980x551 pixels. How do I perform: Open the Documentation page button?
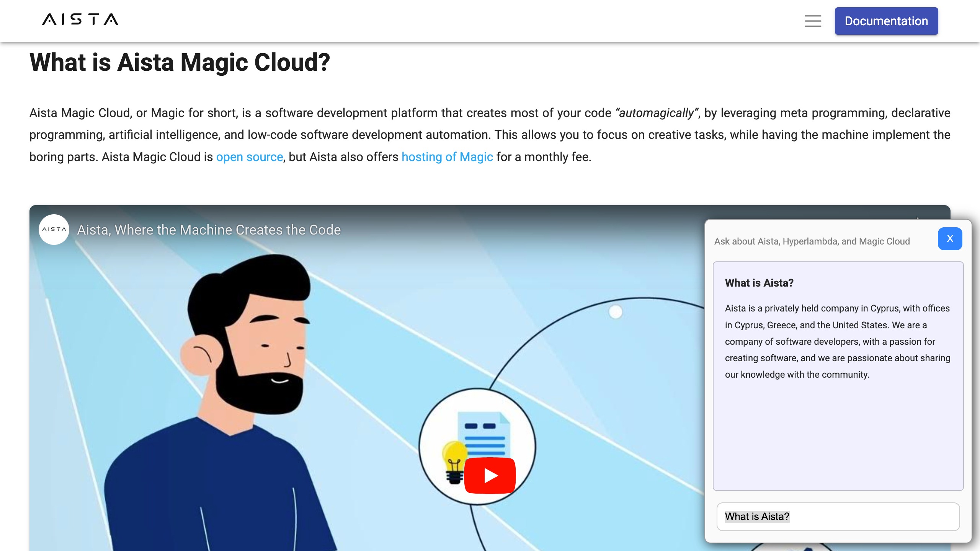[886, 21]
